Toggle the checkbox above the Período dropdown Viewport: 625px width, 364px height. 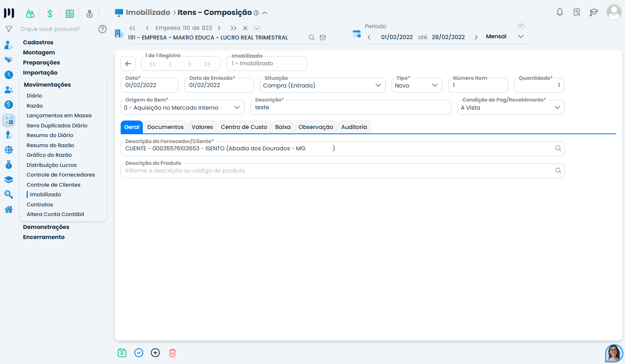pyautogui.click(x=521, y=25)
